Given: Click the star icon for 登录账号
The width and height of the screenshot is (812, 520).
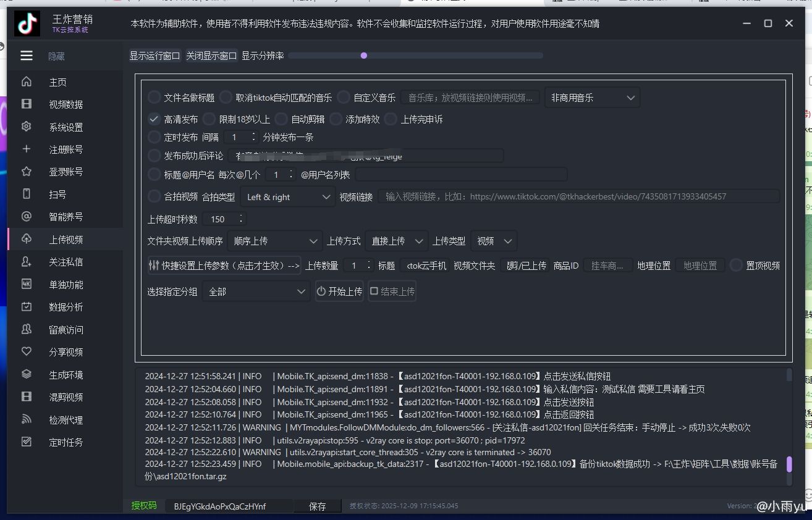Looking at the screenshot, I should pos(27,172).
